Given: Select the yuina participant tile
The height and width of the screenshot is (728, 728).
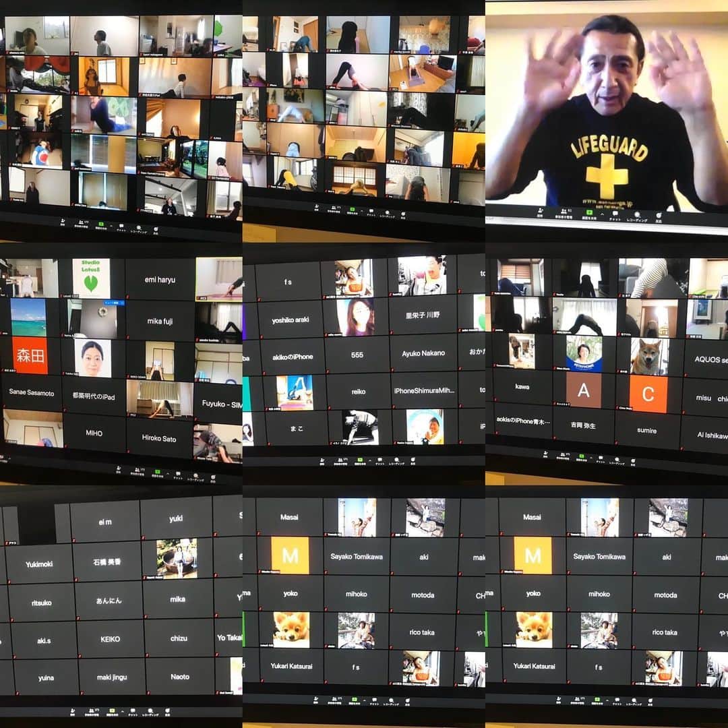Looking at the screenshot, I should tap(46, 678).
